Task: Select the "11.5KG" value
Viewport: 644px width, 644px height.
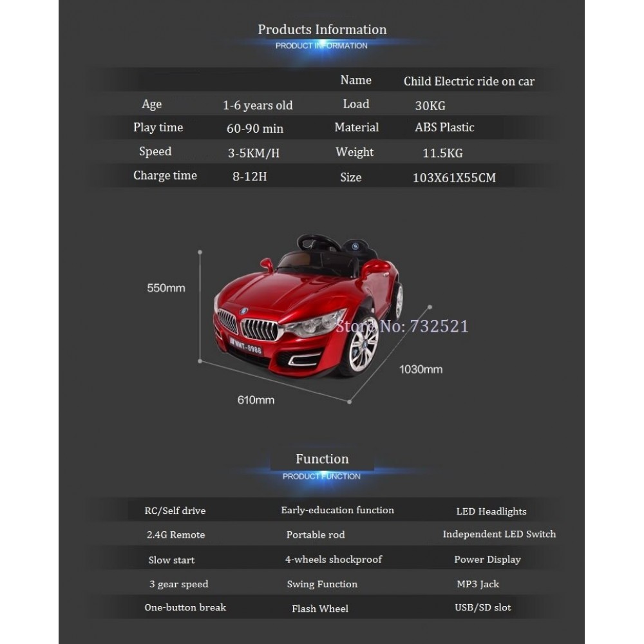Action: (443, 153)
